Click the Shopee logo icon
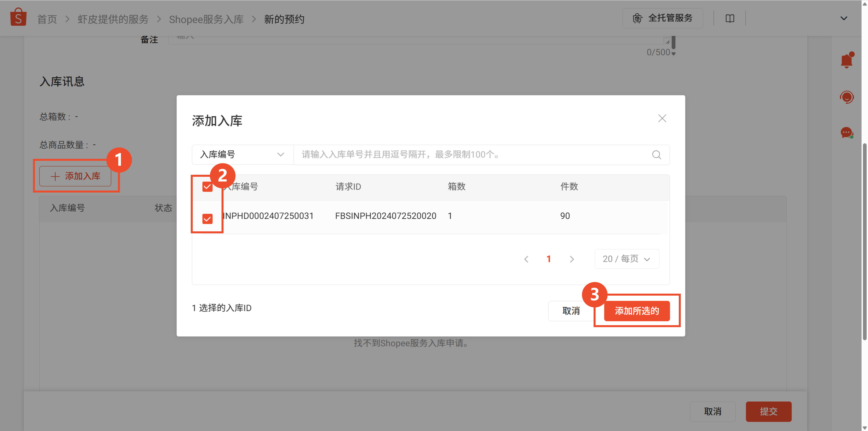This screenshot has width=868, height=431. (18, 17)
